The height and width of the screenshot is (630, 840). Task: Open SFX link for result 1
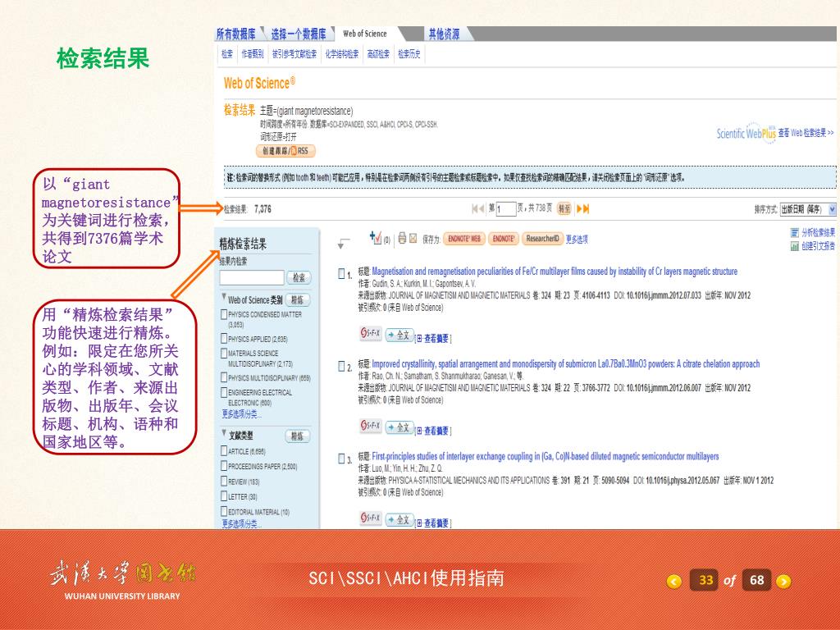pyautogui.click(x=370, y=334)
